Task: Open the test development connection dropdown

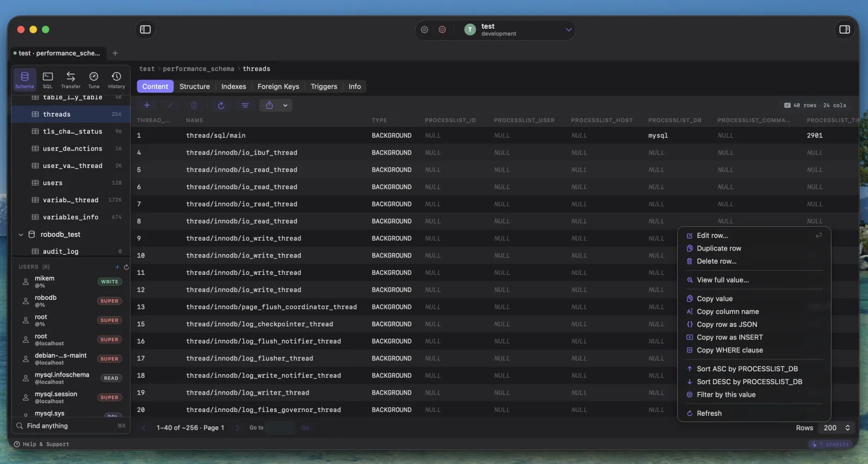Action: (x=519, y=30)
